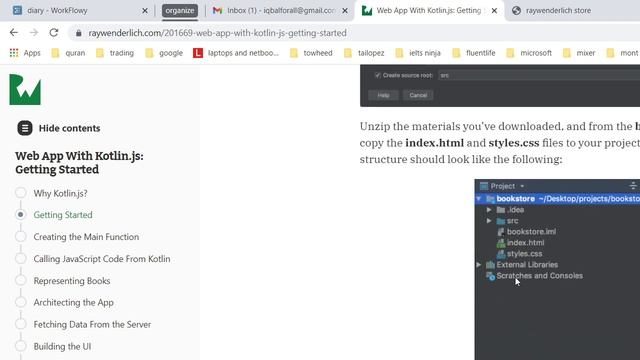This screenshot has height=360, width=640.
Task: Open the Apps grid bookmark icon
Action: [14, 53]
